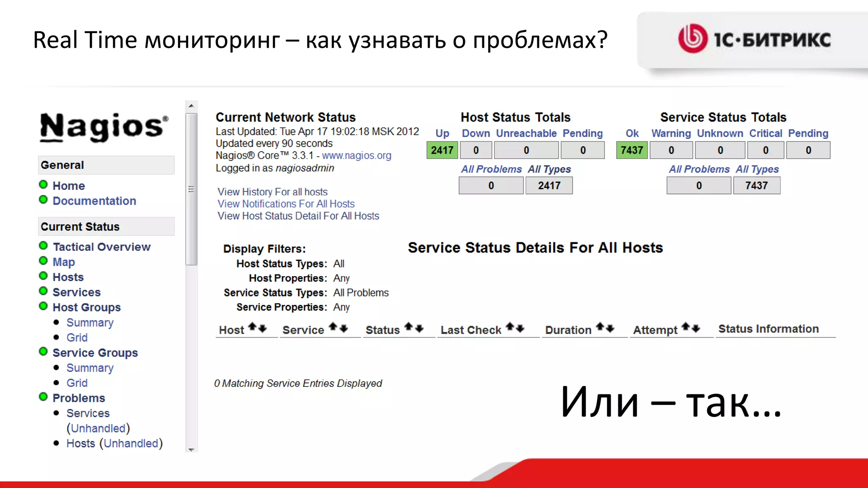Click sidebar scrollbar up arrow

192,106
